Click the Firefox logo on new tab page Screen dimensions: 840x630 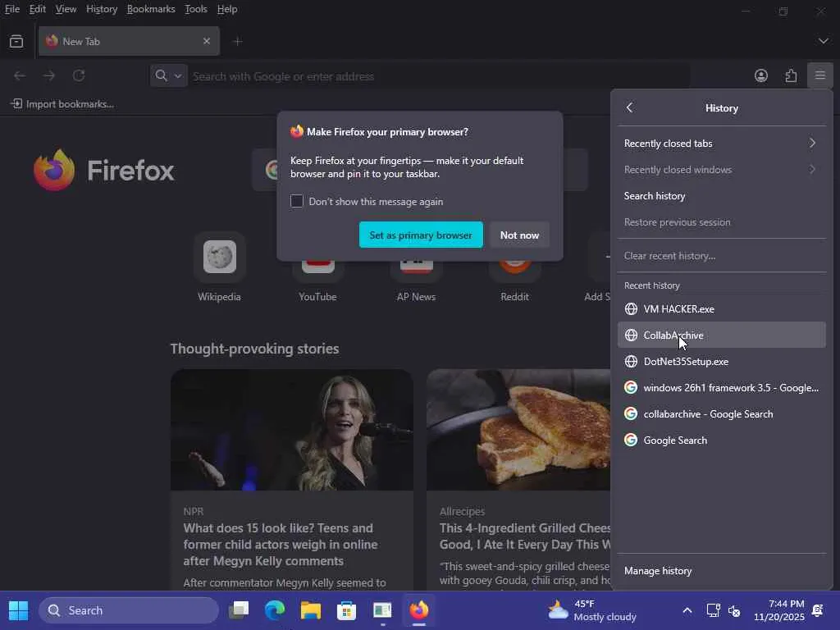[x=103, y=170]
